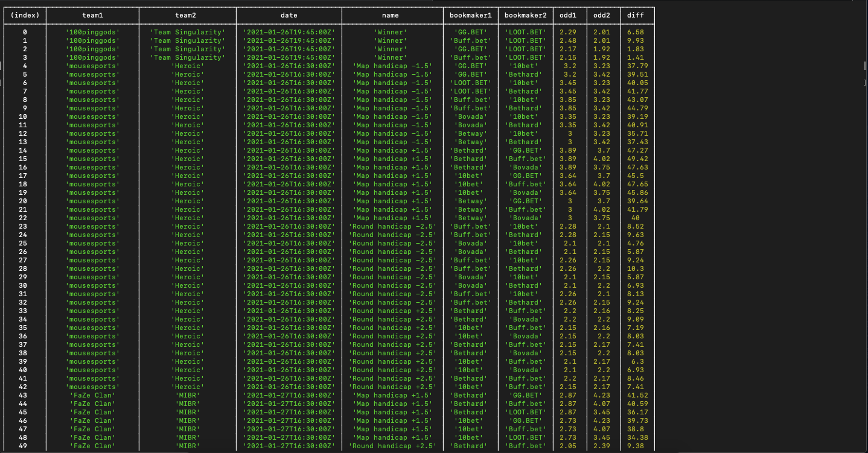The height and width of the screenshot is (453, 868).
Task: Click odd1 value 2.29
Action: [x=568, y=32]
